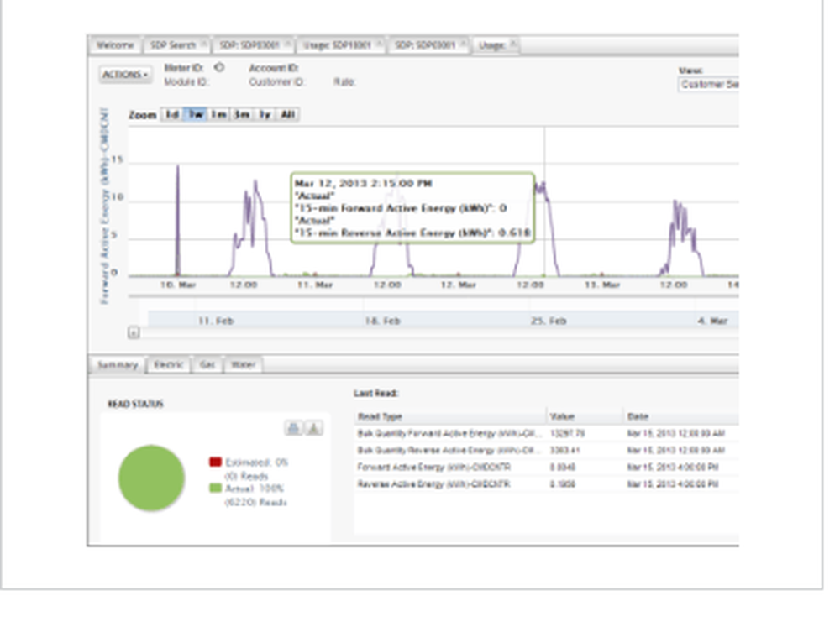Screen dimensions: 840x627
Task: Open the Gas tab
Action: (207, 364)
